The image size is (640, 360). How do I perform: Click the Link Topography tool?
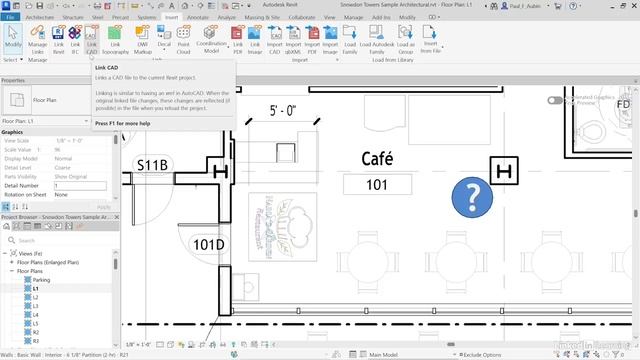pyautogui.click(x=115, y=40)
